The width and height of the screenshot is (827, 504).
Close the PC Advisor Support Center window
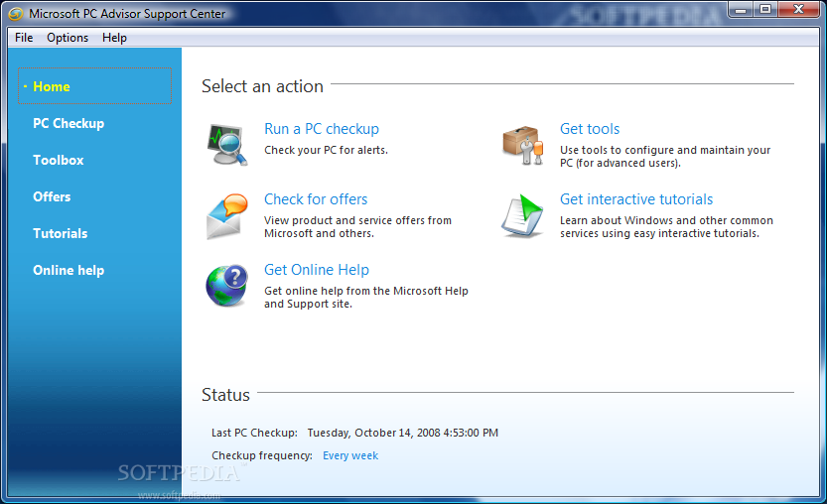tap(799, 10)
